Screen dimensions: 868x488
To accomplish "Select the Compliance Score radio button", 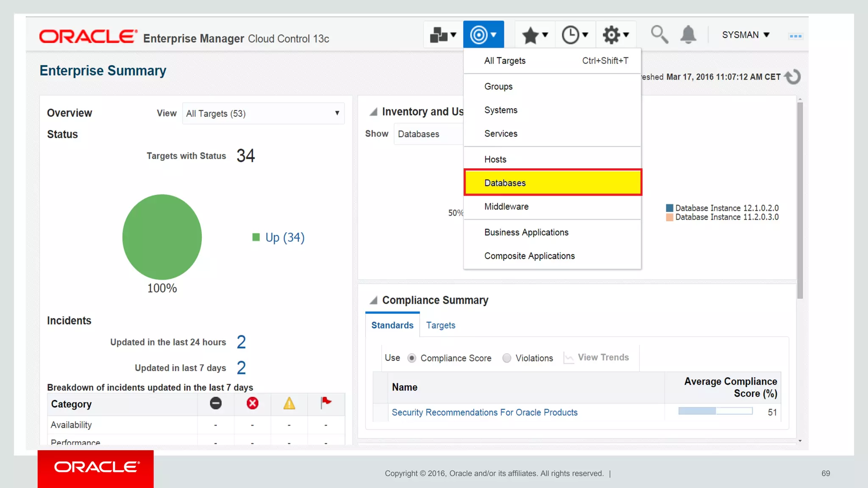I will [412, 358].
